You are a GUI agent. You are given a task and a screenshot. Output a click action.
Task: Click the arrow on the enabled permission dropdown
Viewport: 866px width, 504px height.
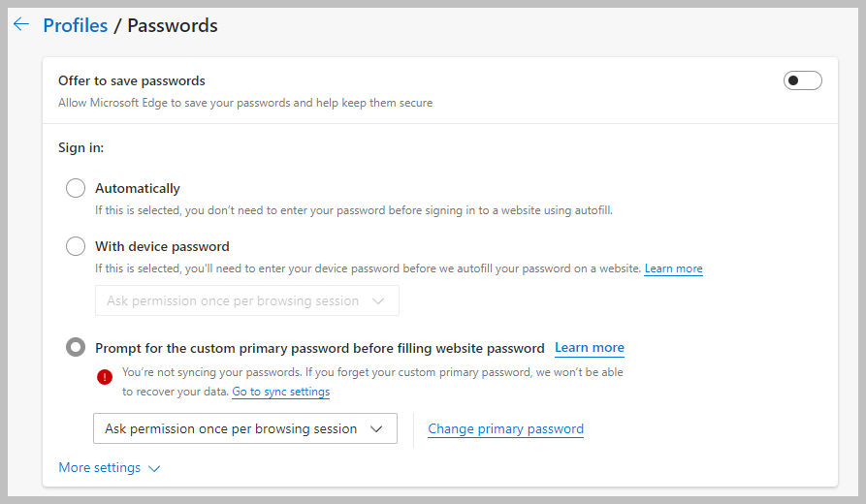point(377,429)
